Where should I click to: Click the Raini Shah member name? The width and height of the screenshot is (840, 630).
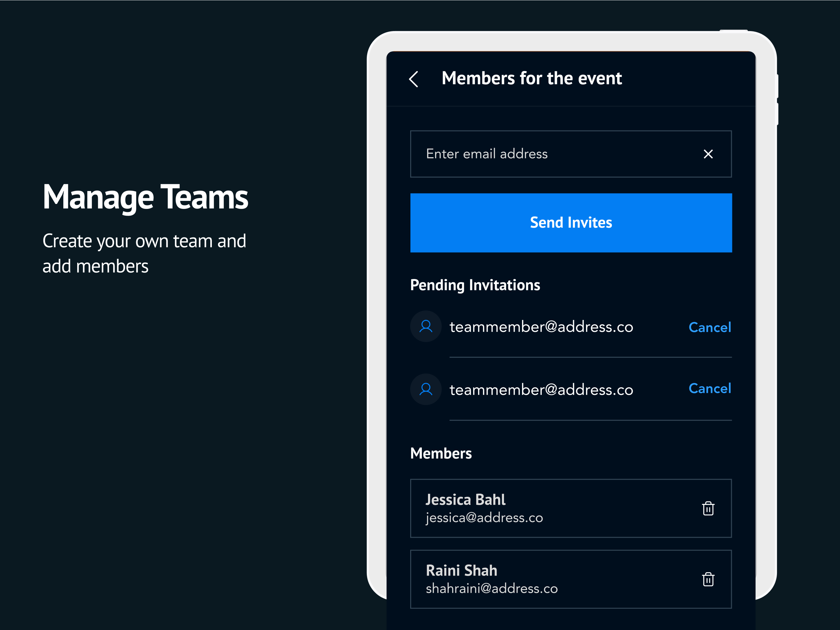(462, 570)
